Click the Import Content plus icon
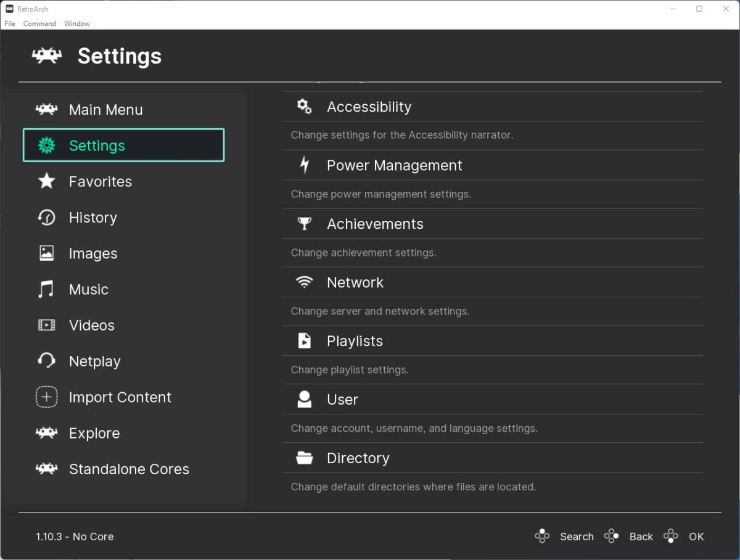 tap(46, 397)
